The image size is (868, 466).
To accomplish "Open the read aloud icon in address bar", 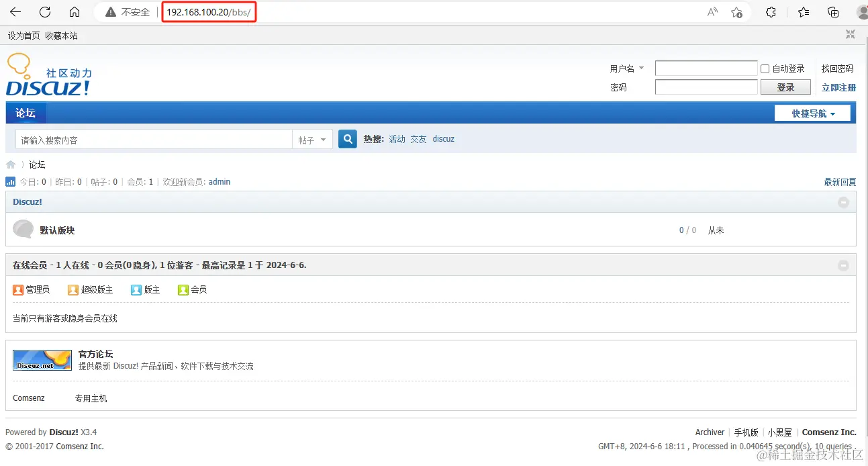I will click(713, 12).
